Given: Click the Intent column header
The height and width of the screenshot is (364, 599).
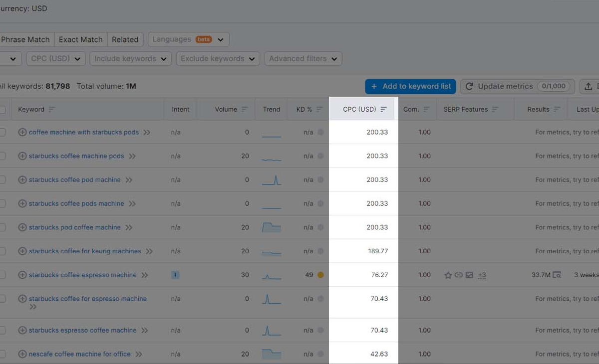Looking at the screenshot, I should [x=181, y=109].
